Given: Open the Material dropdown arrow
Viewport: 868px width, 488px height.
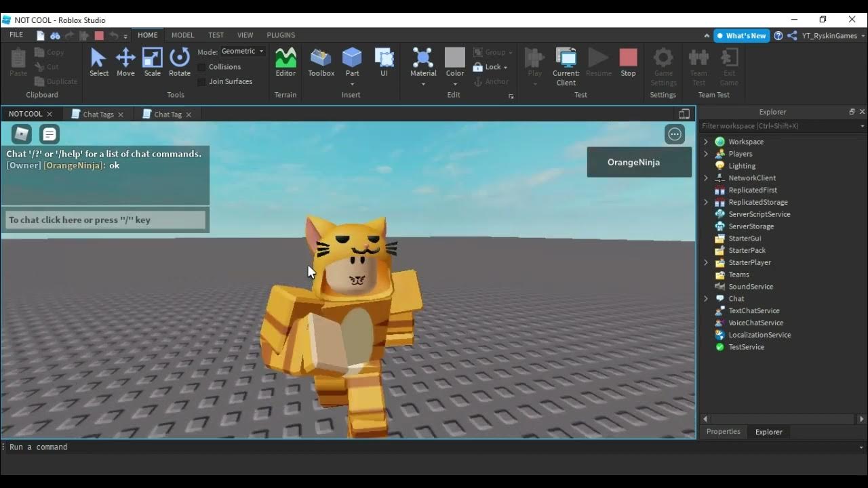Looking at the screenshot, I should [x=423, y=85].
